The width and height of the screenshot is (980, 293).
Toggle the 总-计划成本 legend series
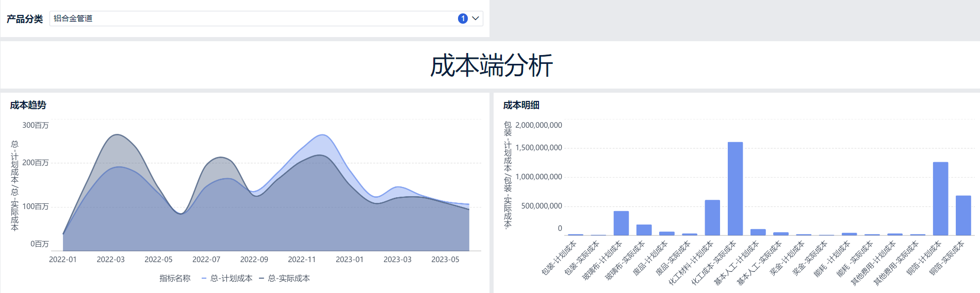227,279
